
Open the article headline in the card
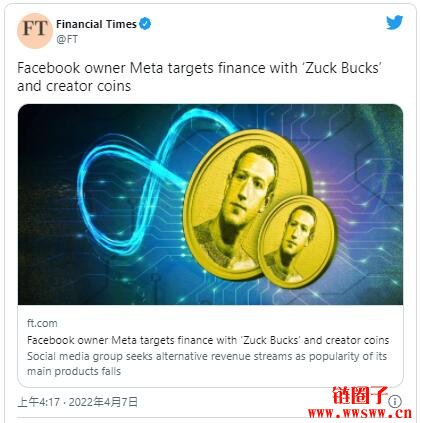(x=208, y=340)
